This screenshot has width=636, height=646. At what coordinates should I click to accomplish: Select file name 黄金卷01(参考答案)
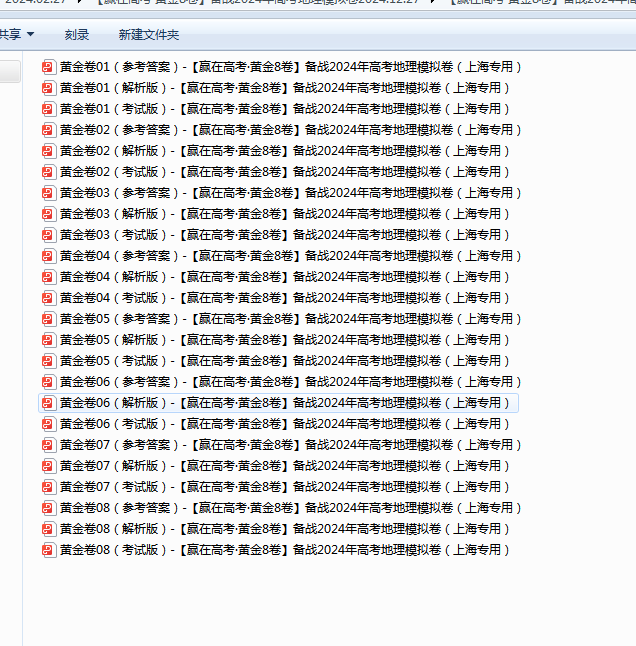click(x=291, y=67)
